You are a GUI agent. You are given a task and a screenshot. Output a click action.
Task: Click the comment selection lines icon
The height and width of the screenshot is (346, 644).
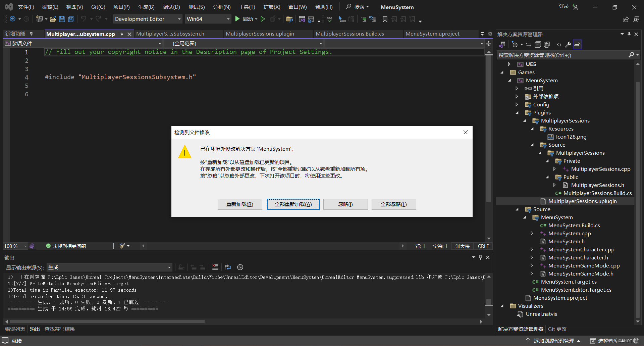(364, 19)
